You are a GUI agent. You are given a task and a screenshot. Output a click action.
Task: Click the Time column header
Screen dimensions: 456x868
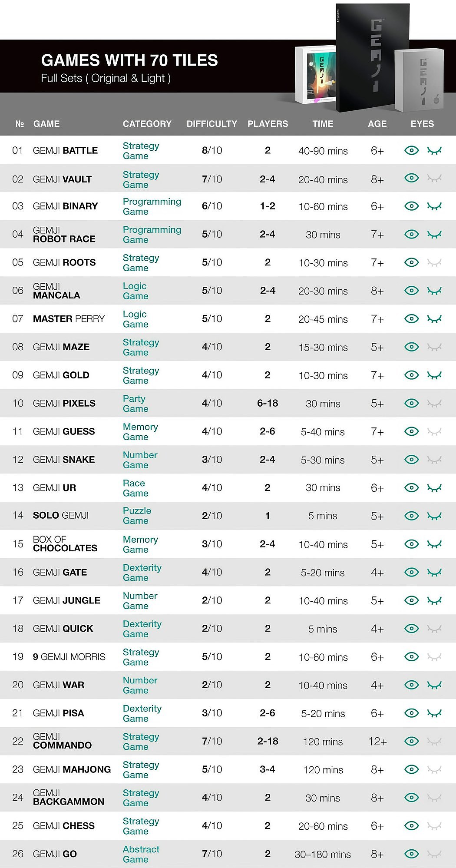[323, 124]
